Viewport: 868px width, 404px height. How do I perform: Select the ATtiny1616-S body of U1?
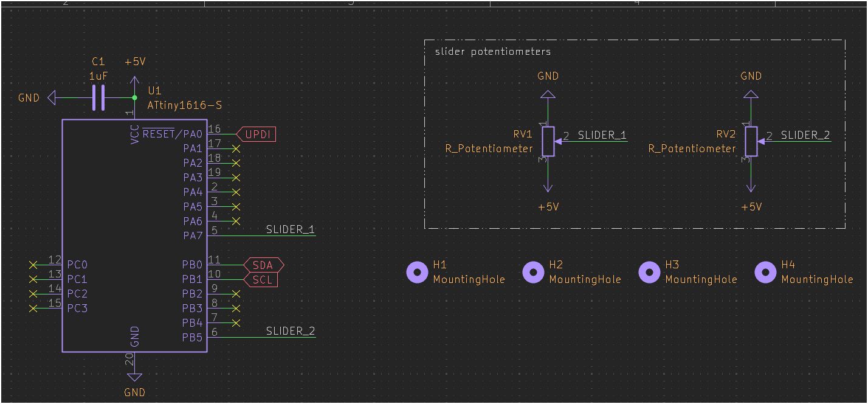pos(134,237)
